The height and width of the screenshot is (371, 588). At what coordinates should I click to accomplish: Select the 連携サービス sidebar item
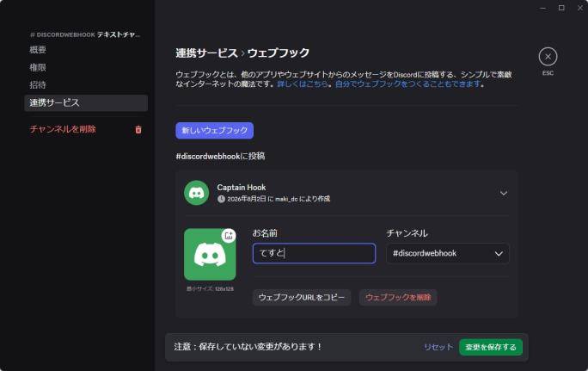click(86, 103)
